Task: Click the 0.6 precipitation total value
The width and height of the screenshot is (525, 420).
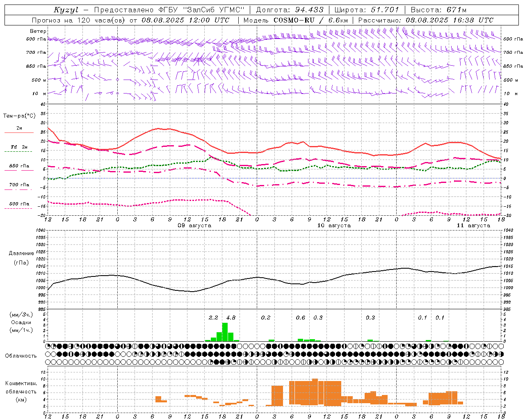Action: click(x=301, y=317)
